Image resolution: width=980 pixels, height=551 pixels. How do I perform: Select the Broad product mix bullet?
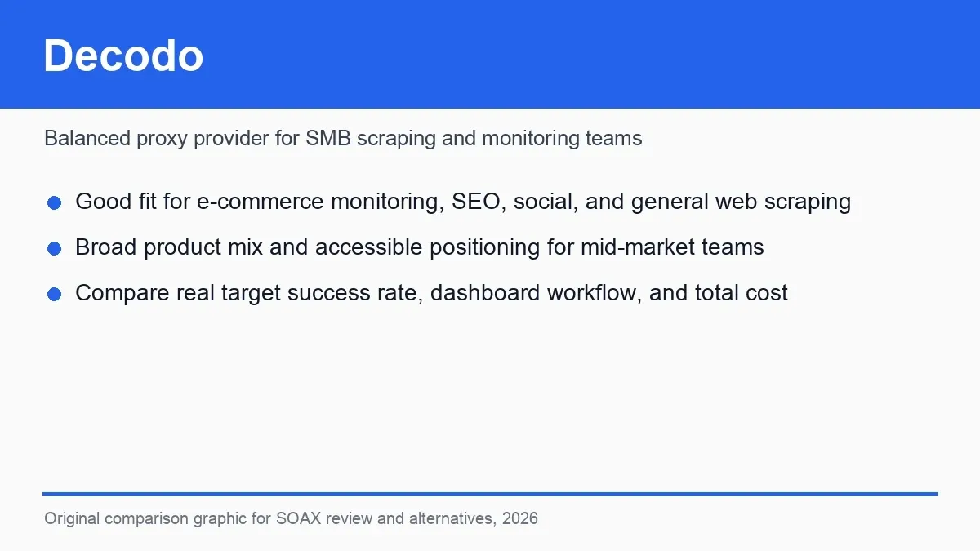pyautogui.click(x=420, y=247)
